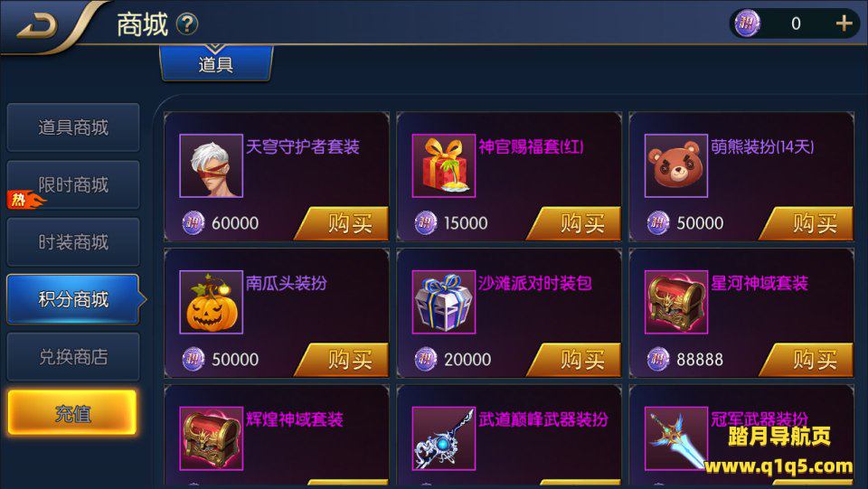Switch to 限时商城 in the sidebar
This screenshot has height=489, width=868.
click(x=73, y=184)
